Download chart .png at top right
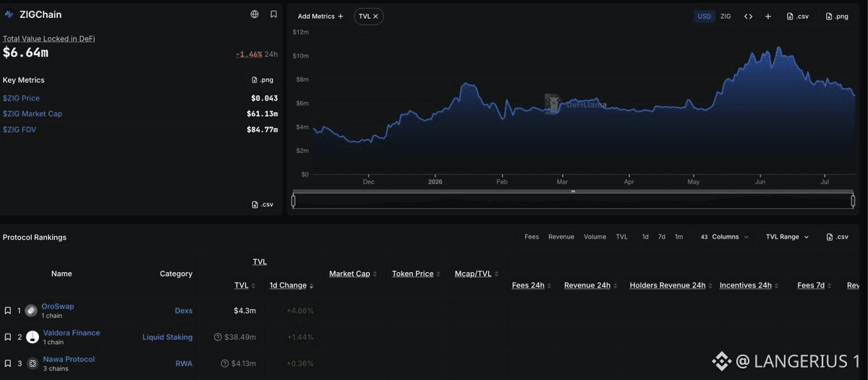Viewport: 868px width, 380px height. [x=837, y=16]
